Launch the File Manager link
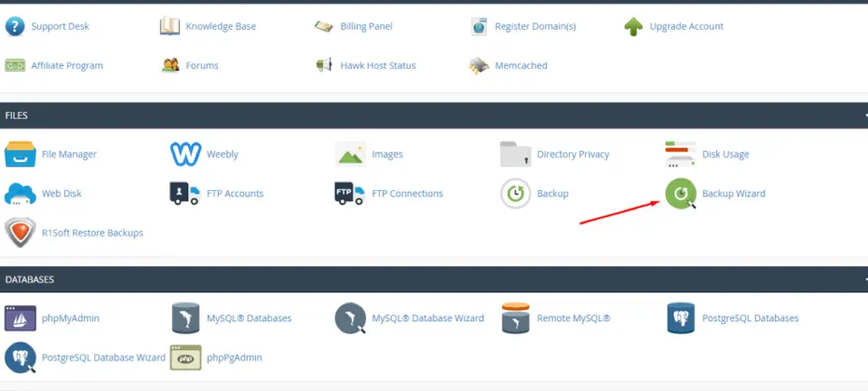This screenshot has width=868, height=391. point(70,154)
